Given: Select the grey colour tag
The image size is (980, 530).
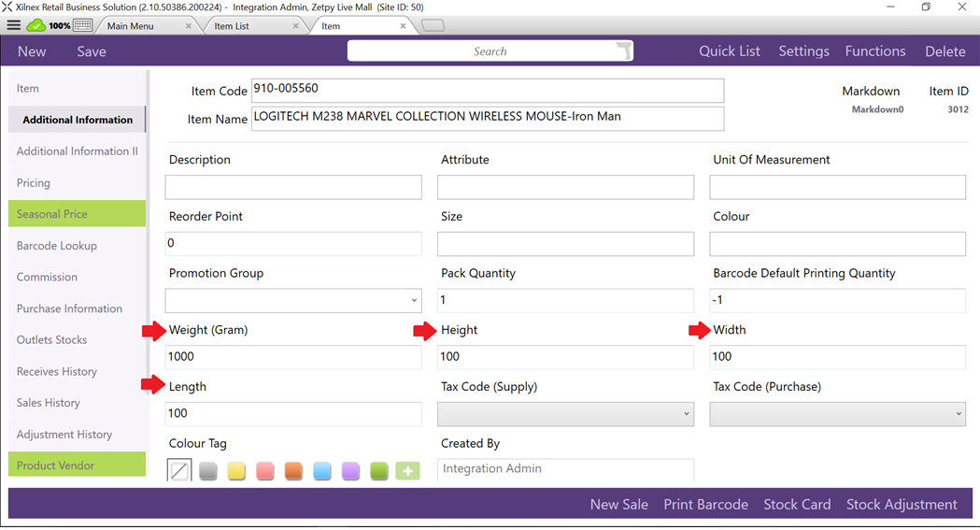Looking at the screenshot, I should tap(208, 470).
